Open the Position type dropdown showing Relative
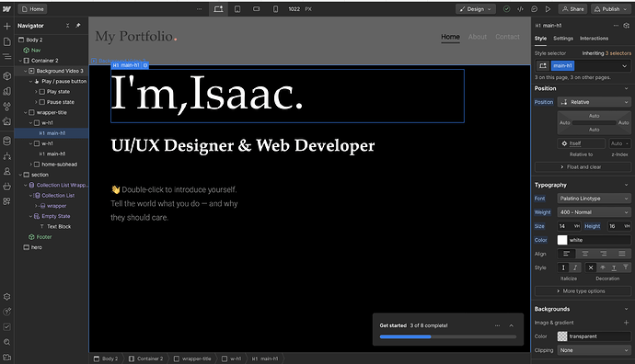635x364 pixels. (x=595, y=102)
